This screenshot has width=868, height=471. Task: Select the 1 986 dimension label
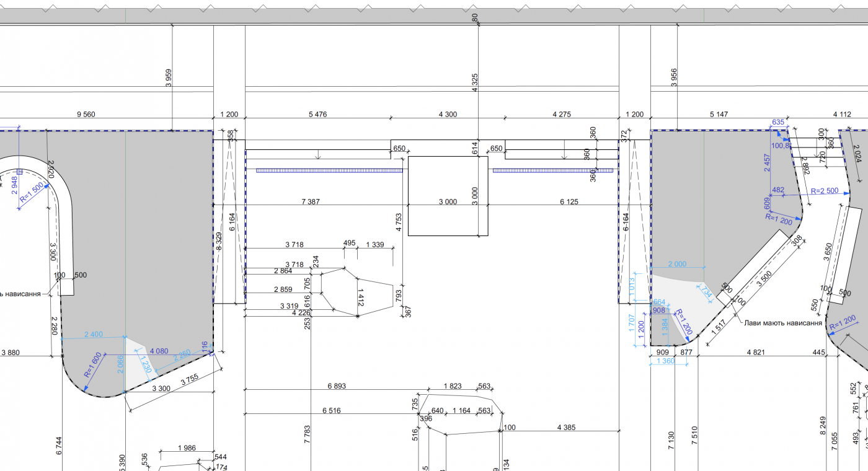click(187, 448)
